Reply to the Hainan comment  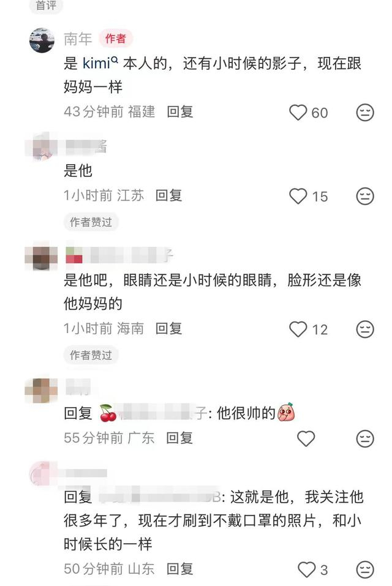click(x=168, y=328)
